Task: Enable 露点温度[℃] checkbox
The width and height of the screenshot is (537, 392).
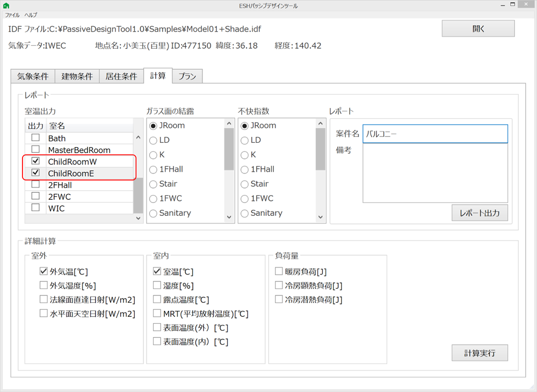Action: 157,300
